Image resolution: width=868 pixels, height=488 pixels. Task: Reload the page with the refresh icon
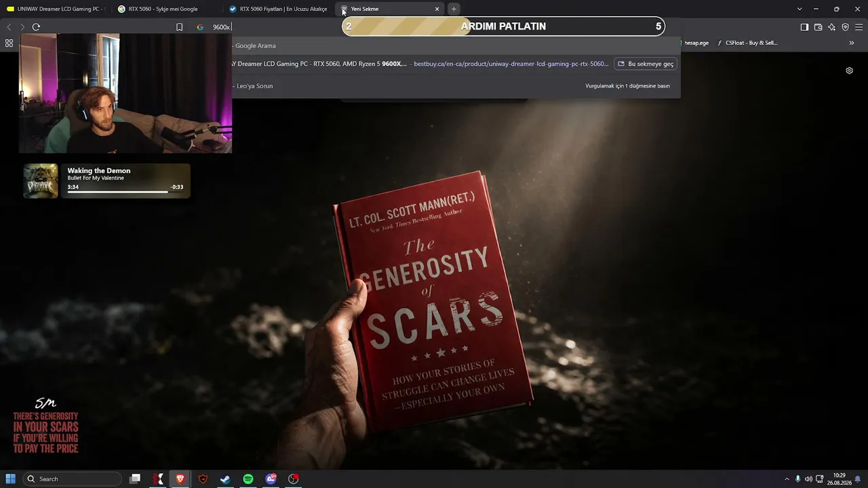click(36, 27)
